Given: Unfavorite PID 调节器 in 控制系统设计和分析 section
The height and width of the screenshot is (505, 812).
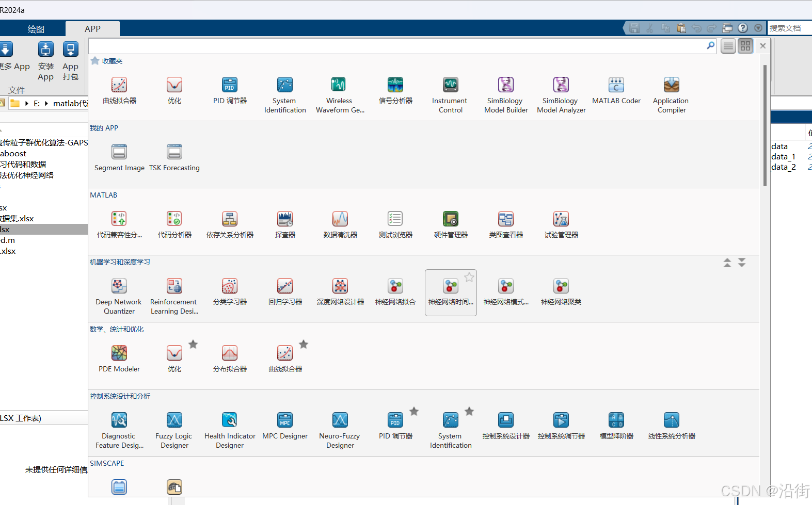Looking at the screenshot, I should coord(414,411).
